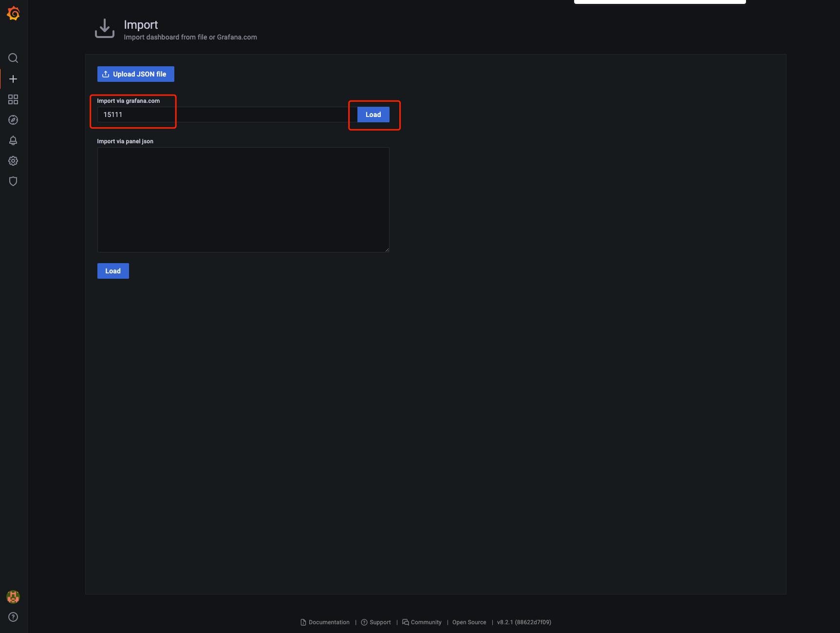Open the Community footer link

point(422,622)
